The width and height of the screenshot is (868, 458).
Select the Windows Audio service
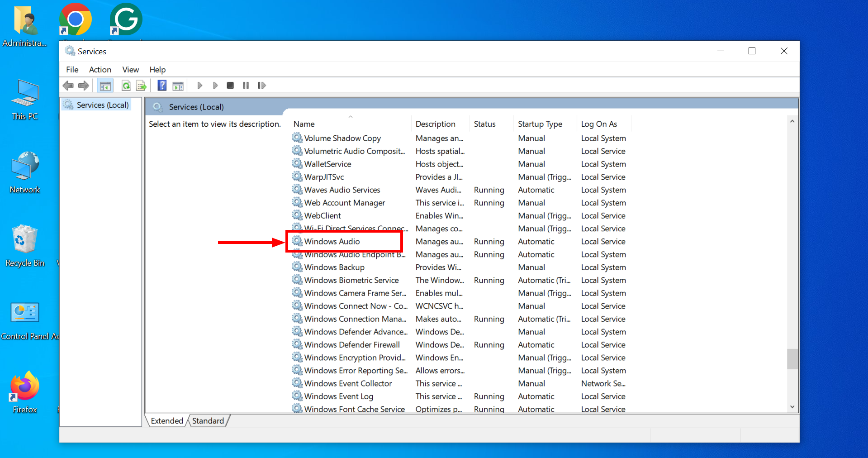point(332,241)
